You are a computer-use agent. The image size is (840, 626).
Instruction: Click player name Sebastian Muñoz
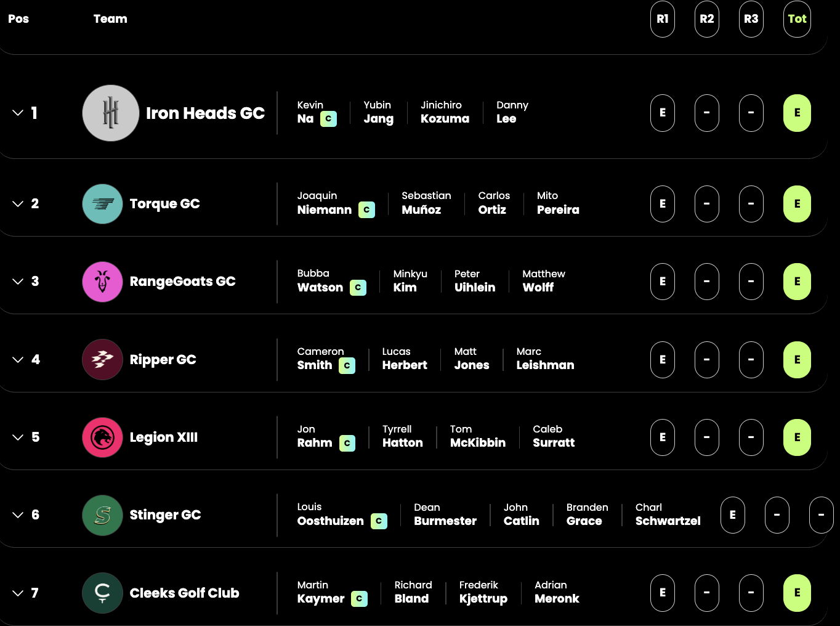[426, 203]
